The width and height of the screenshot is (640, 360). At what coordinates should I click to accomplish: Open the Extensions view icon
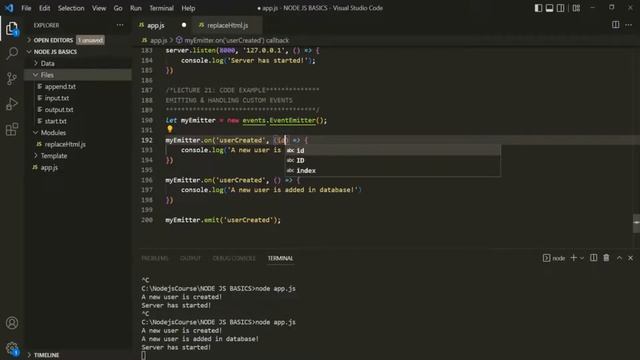[12, 129]
